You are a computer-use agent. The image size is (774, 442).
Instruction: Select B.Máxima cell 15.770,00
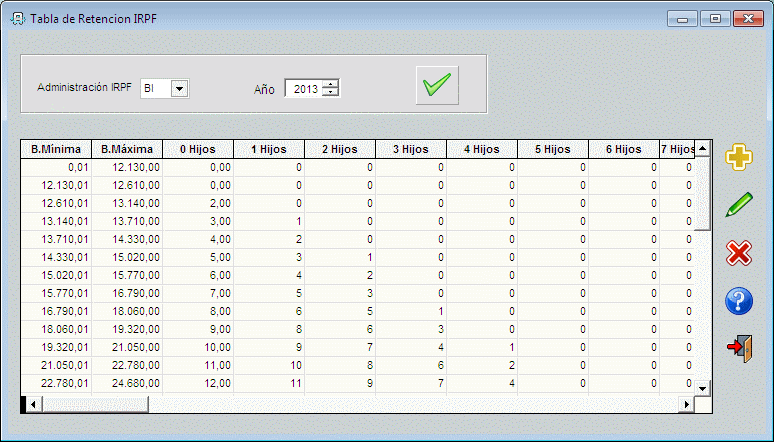pos(127,275)
